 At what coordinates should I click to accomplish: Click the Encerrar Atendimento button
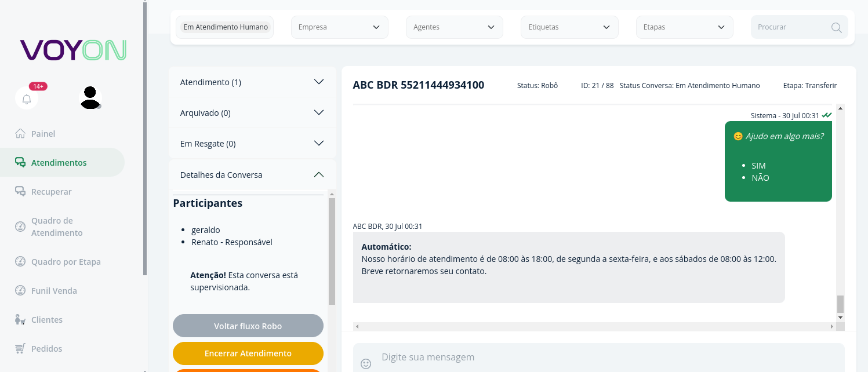pyautogui.click(x=248, y=353)
